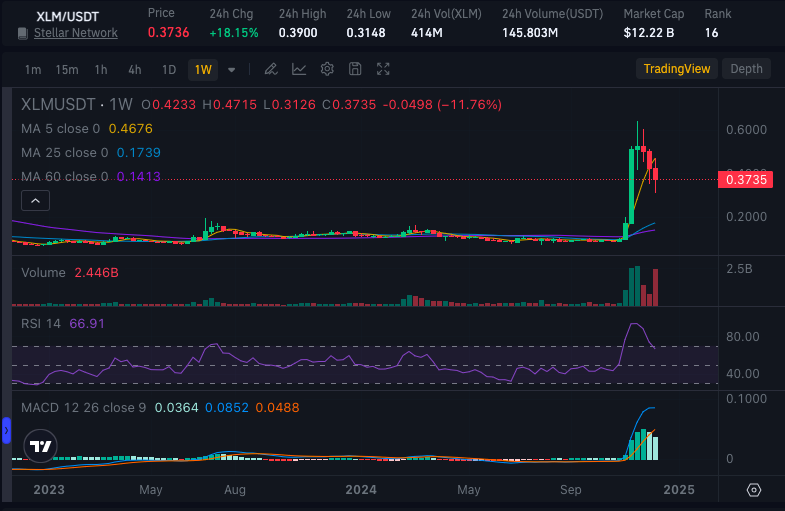Click the +18.15% 24h change value
The width and height of the screenshot is (785, 511).
234,33
